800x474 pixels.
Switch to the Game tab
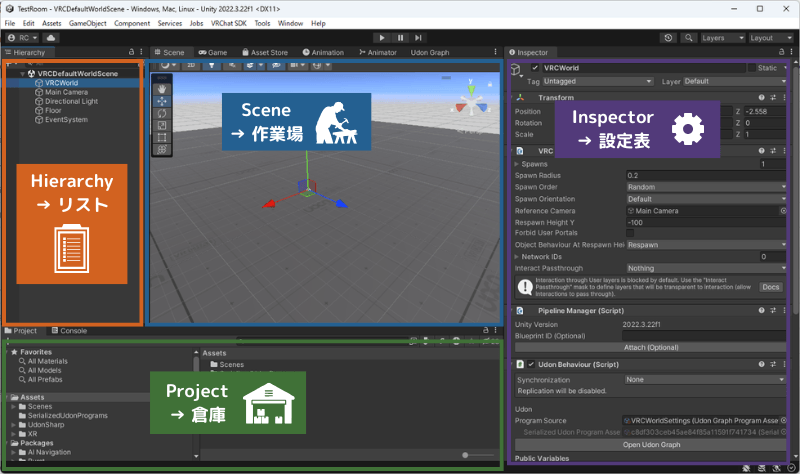click(x=213, y=52)
